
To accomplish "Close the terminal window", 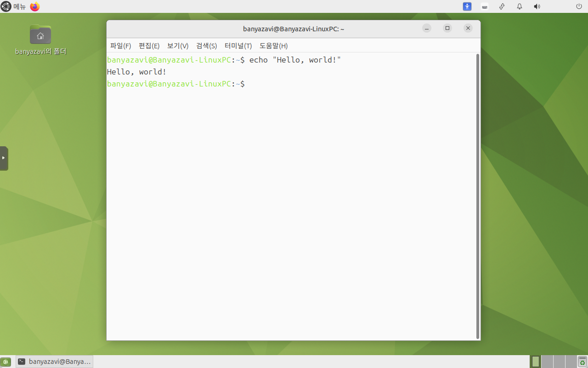I will click(468, 29).
